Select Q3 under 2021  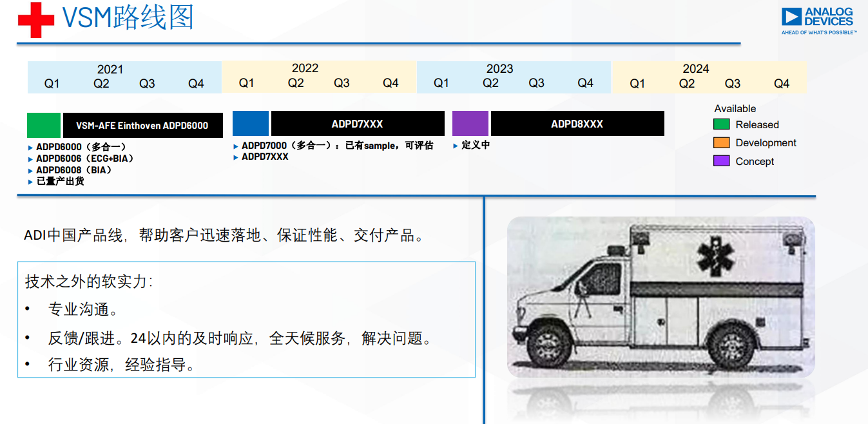click(147, 84)
